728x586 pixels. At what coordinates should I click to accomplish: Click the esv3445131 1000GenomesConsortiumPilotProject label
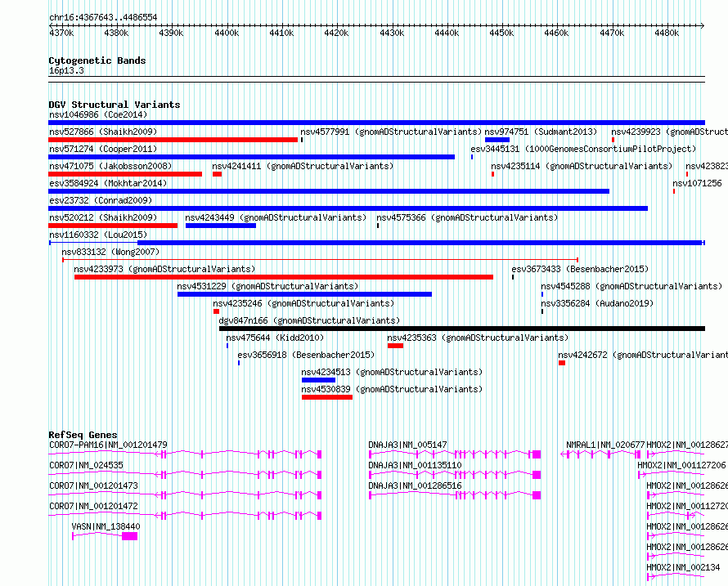[x=583, y=149]
